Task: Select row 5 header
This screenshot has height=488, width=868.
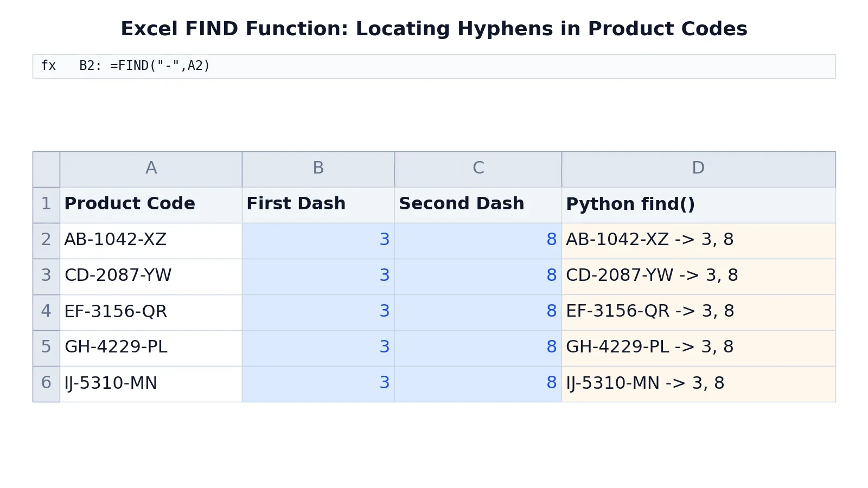Action: coord(46,348)
